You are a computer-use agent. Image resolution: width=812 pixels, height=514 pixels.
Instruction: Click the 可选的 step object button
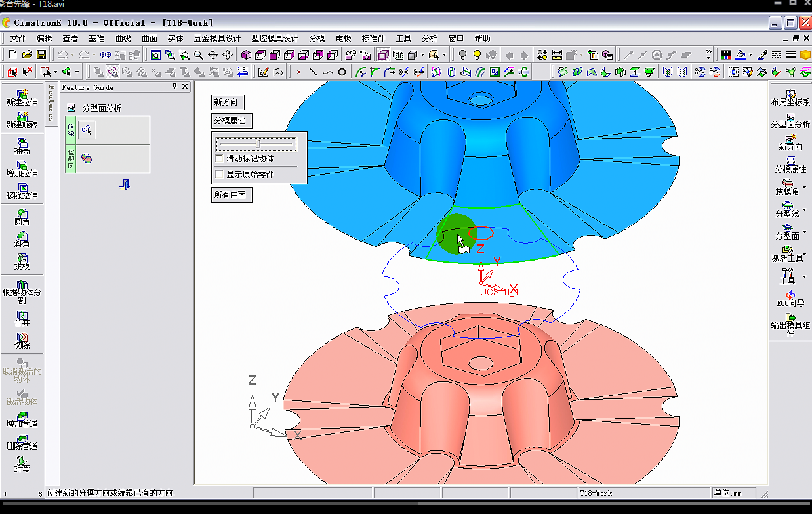point(86,158)
